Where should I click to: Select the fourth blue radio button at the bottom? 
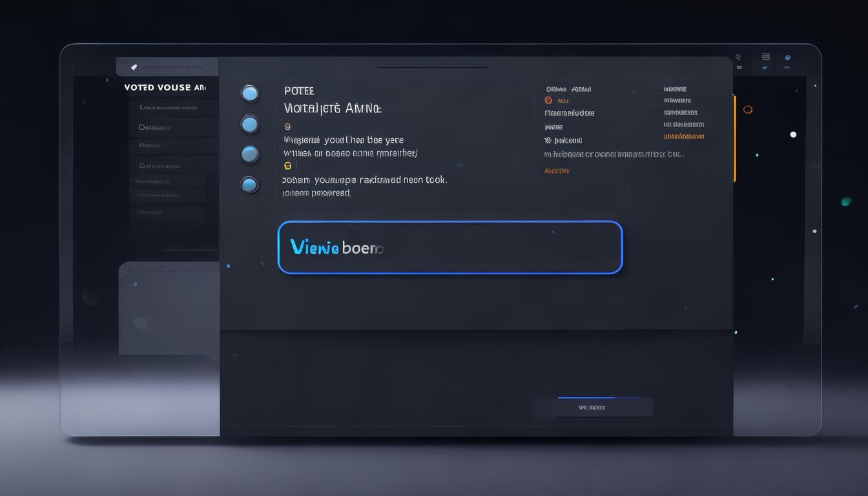249,185
